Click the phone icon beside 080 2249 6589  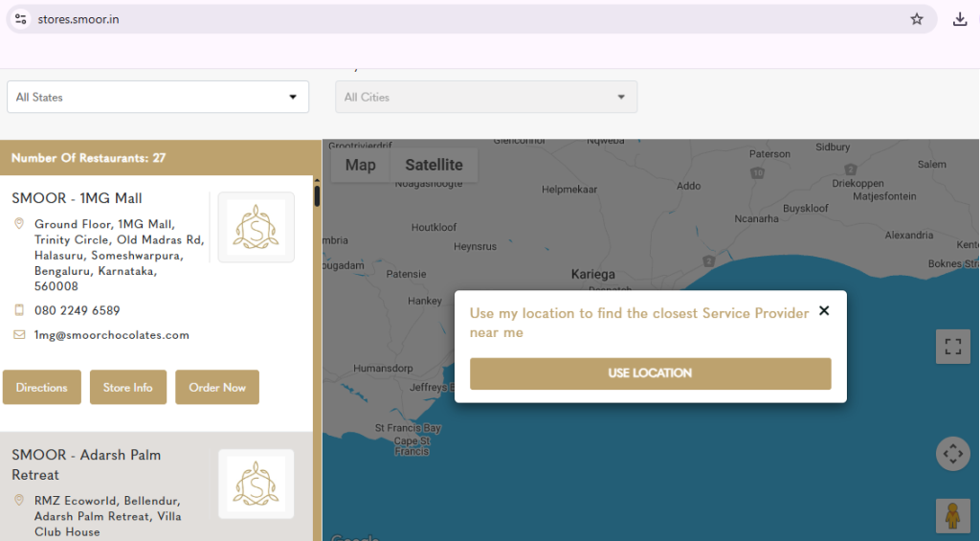19,310
